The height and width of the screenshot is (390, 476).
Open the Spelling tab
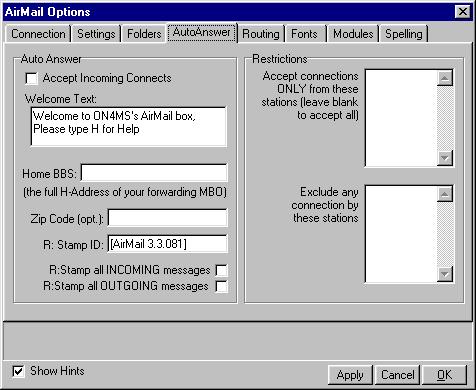[404, 34]
